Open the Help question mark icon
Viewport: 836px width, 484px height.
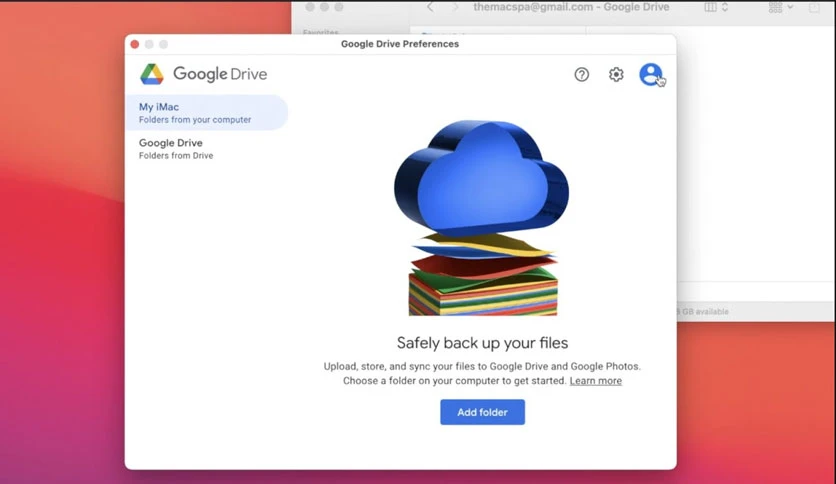point(582,75)
